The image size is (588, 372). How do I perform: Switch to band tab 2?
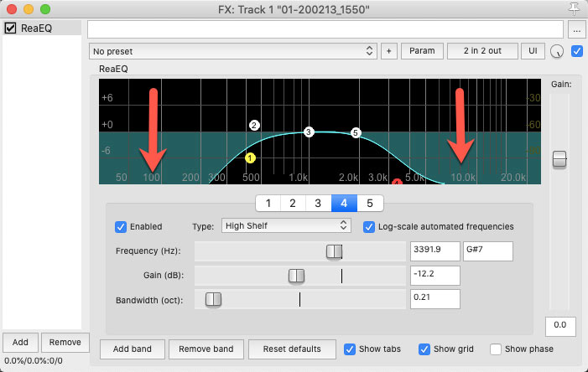[292, 203]
